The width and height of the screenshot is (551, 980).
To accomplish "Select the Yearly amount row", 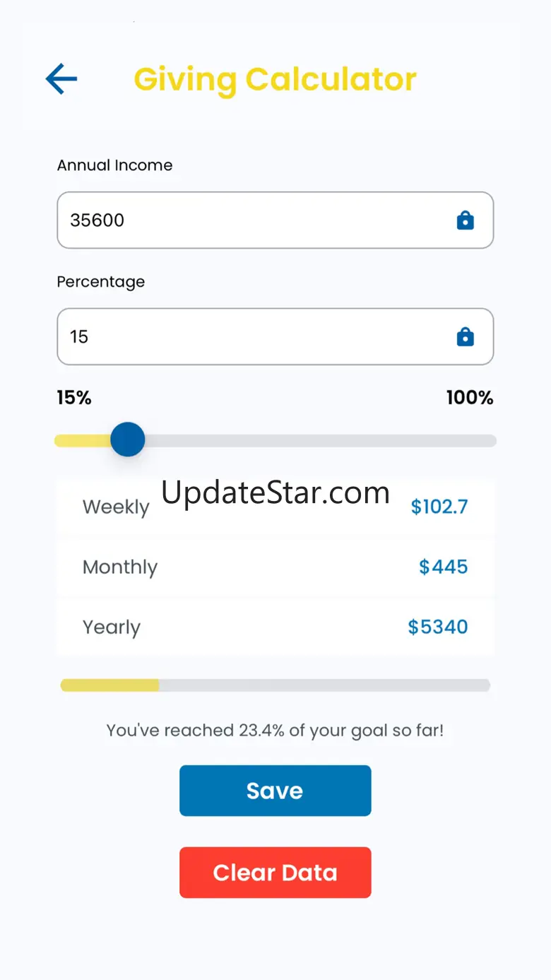I will 275,627.
